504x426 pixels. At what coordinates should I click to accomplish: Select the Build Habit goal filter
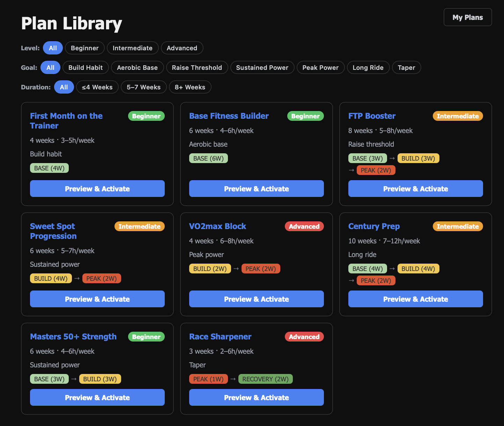(85, 67)
